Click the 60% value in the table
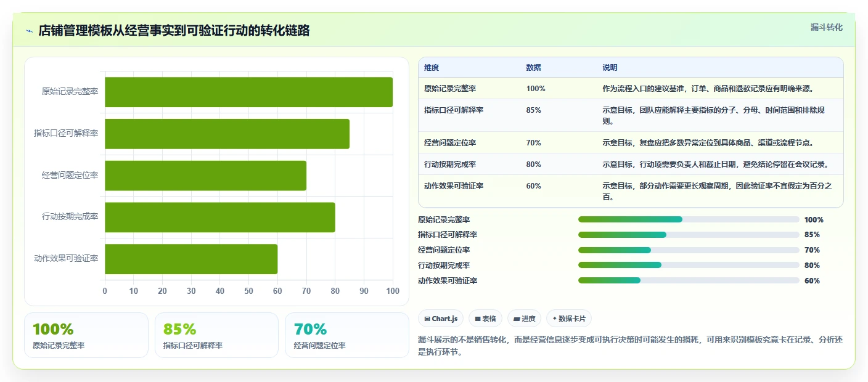This screenshot has height=382, width=868. click(x=534, y=186)
